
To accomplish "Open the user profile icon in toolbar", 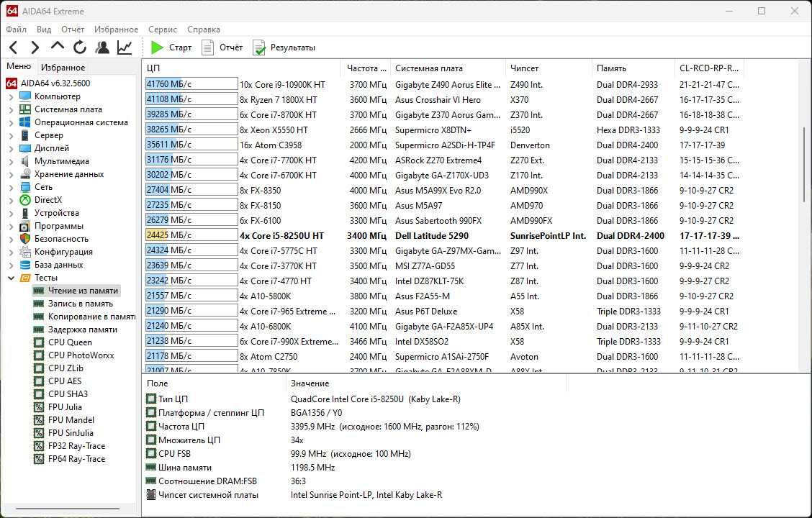I will tap(102, 47).
